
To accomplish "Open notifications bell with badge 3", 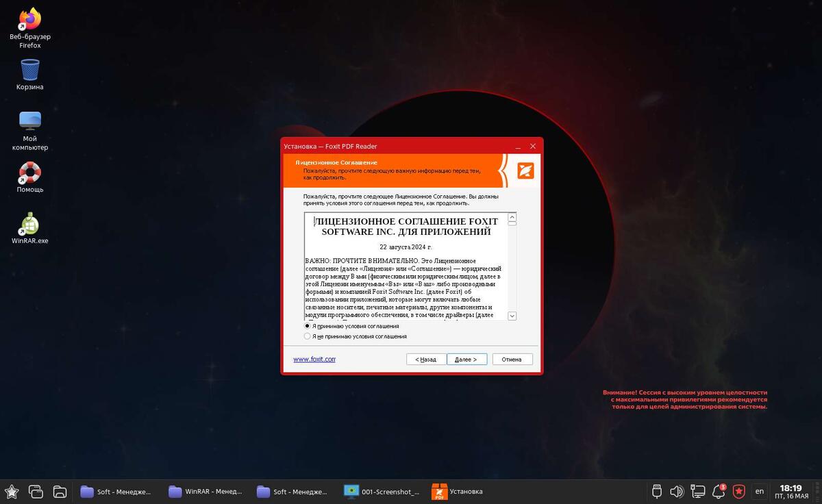I will 719,491.
